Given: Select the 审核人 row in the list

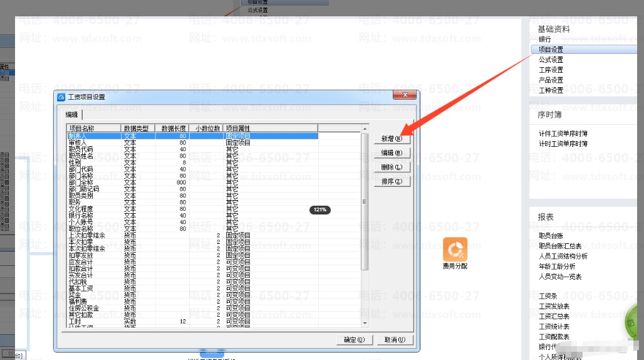Looking at the screenshot, I should [x=192, y=142].
